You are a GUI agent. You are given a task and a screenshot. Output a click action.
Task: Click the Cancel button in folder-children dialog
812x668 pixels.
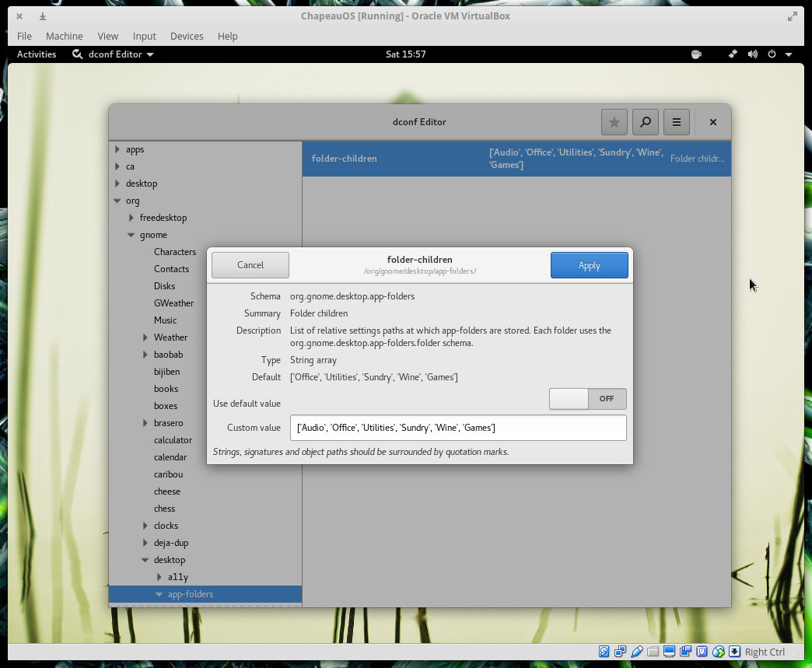tap(250, 265)
